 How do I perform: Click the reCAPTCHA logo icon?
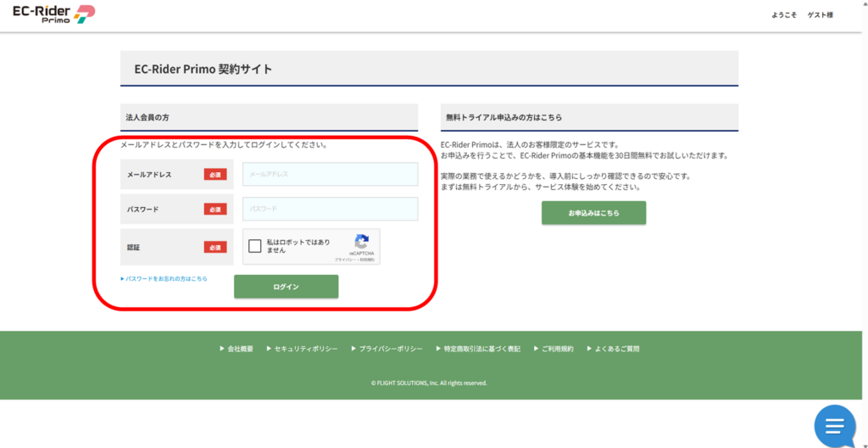pos(362,242)
